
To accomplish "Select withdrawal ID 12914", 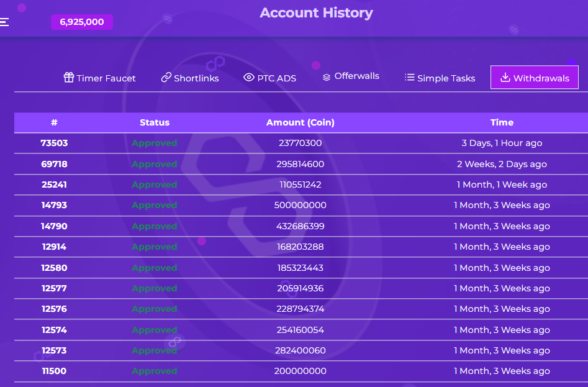I will pyautogui.click(x=55, y=247).
